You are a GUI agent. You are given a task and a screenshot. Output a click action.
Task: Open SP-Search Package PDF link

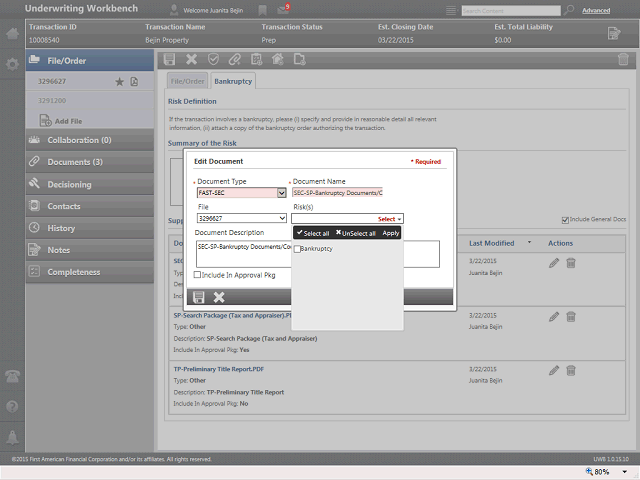coord(232,316)
